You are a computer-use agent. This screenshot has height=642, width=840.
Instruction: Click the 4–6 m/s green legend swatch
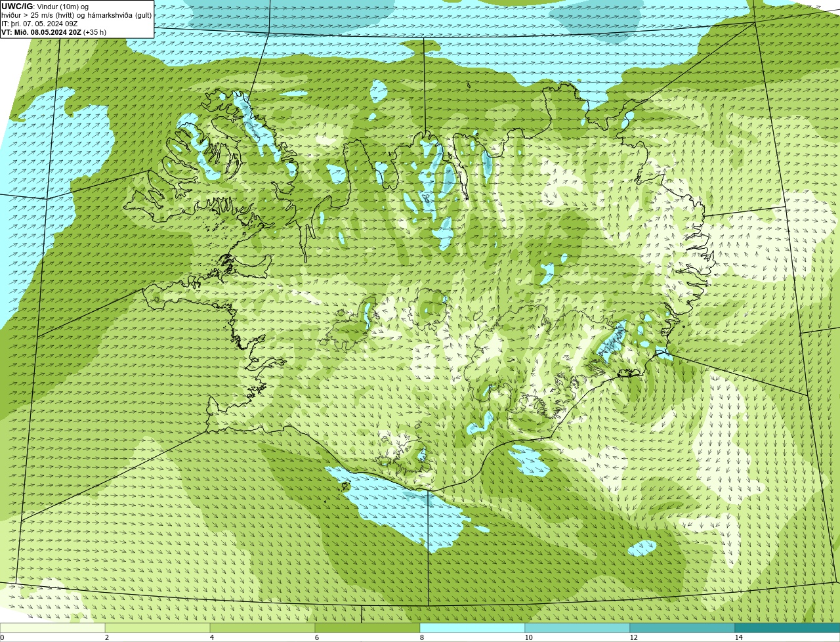pos(262,628)
